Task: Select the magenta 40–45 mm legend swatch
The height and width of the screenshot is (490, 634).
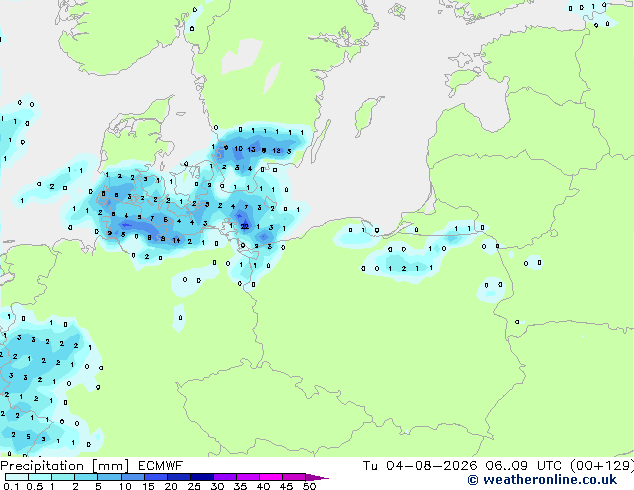Action: 271,477
